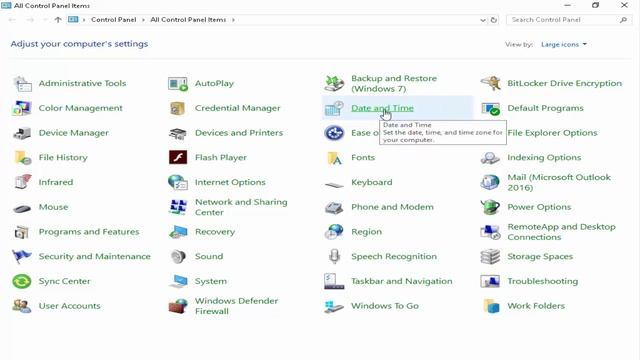
Task: Expand chevron after All Control Panel Items
Action: [233, 20]
